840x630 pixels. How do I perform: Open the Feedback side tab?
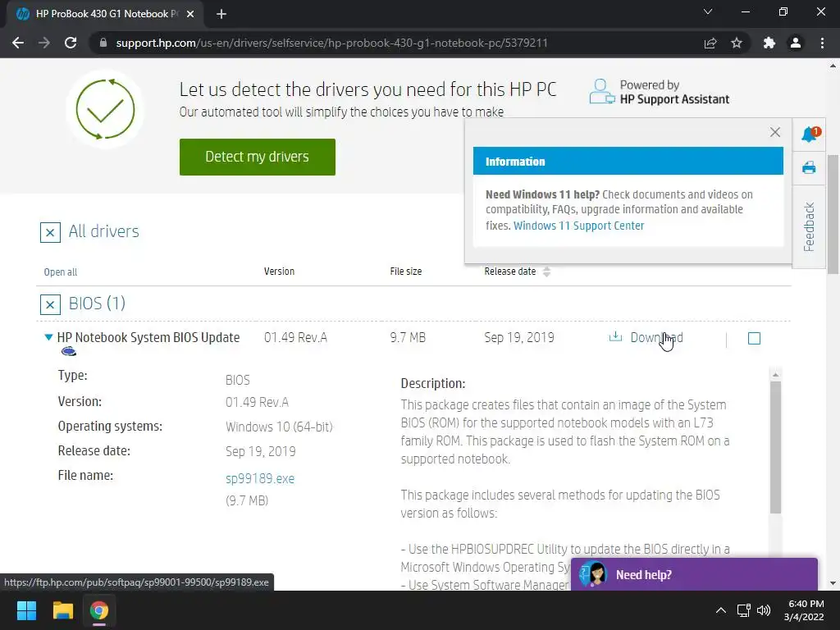809,226
